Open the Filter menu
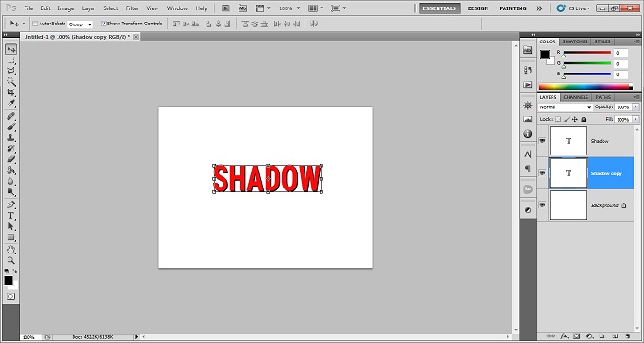 [132, 8]
